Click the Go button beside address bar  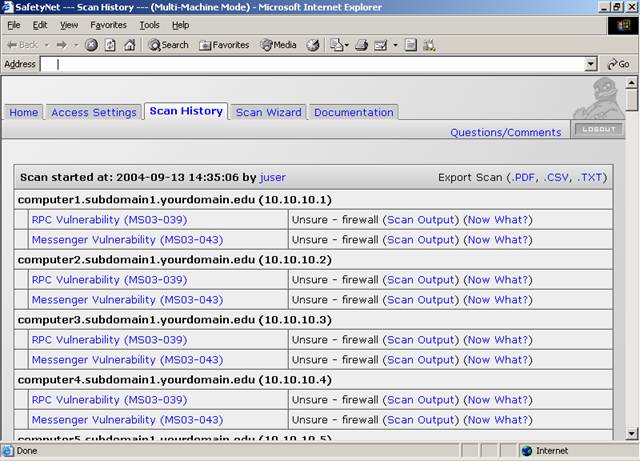tap(618, 64)
